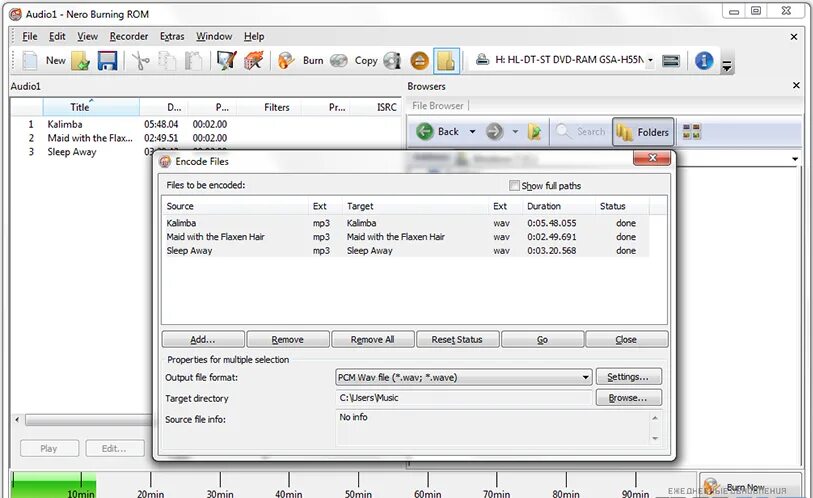This screenshot has width=813, height=498.
Task: Open the Disc Info icon
Action: [393, 61]
